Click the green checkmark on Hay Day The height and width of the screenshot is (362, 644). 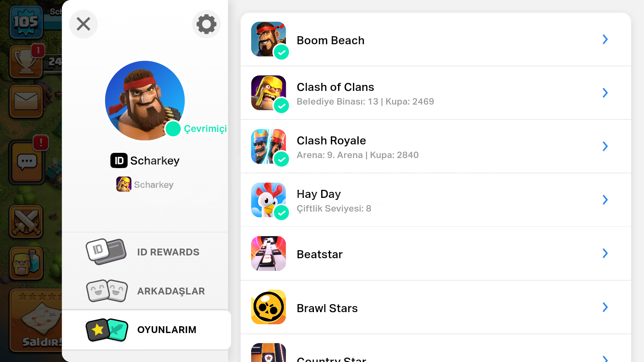(x=281, y=213)
